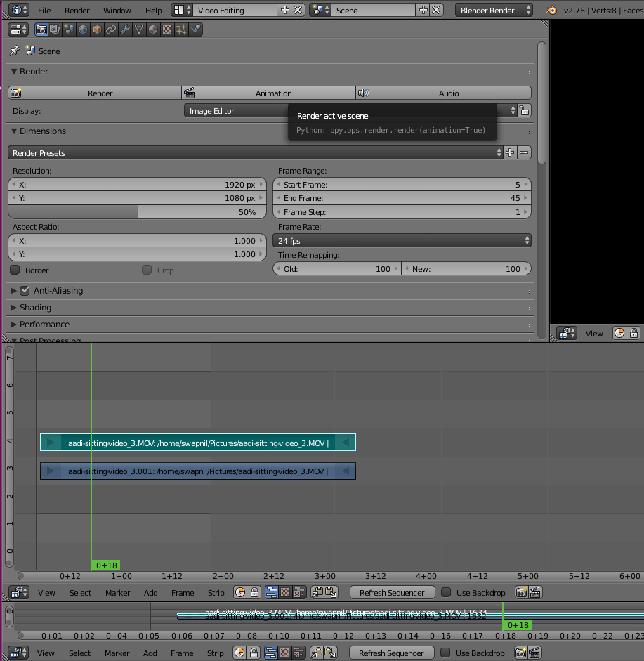The width and height of the screenshot is (644, 661).
Task: Select Sequencer-and-Preview mode in upper sequencer
Action: pos(299,592)
